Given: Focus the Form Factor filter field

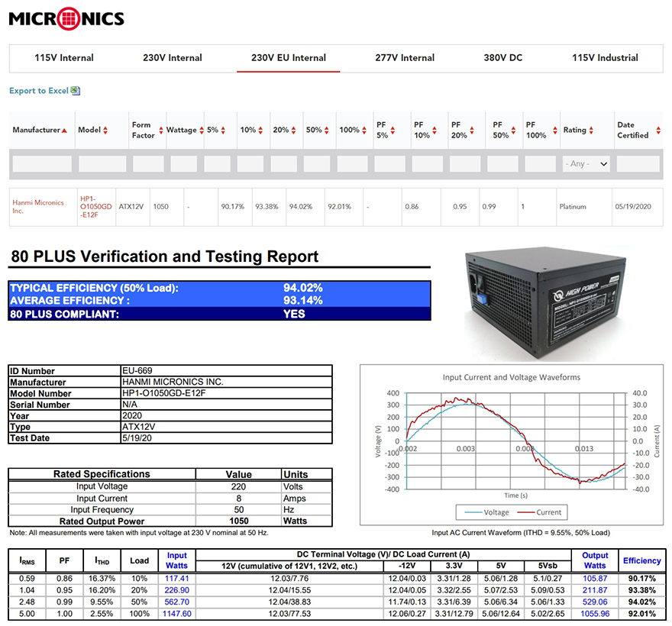Looking at the screenshot, I should (148, 163).
